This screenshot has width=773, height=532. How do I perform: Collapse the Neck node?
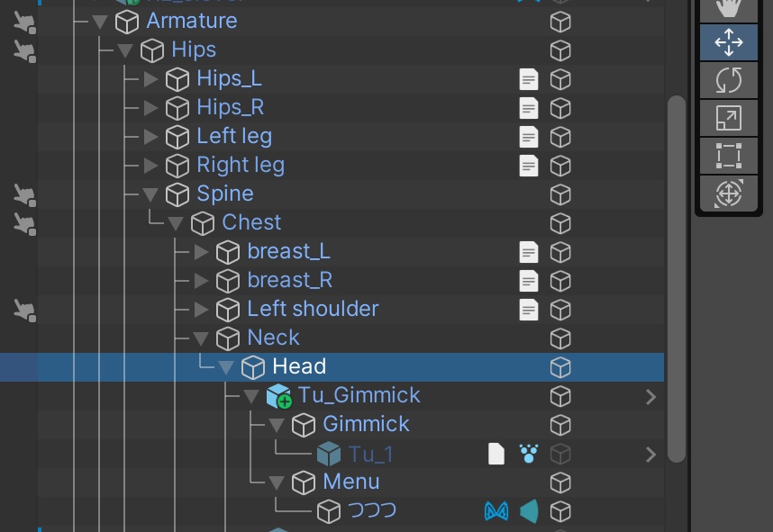pos(201,338)
